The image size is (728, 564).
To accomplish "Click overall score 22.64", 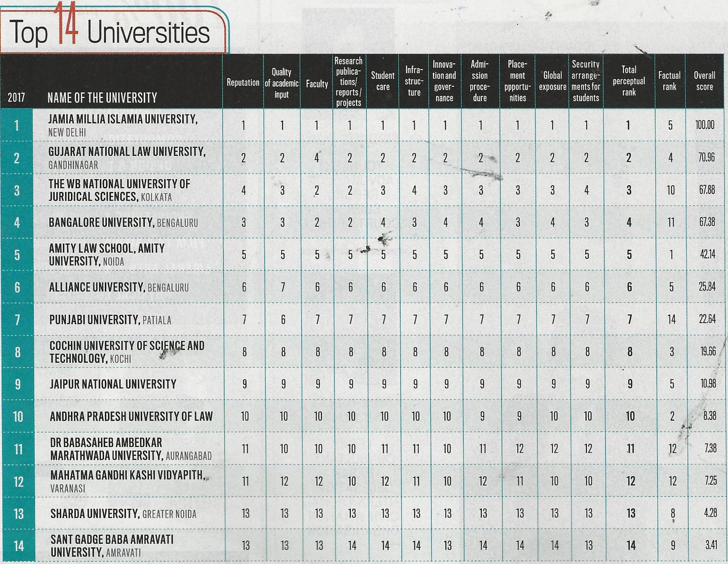I will [707, 319].
